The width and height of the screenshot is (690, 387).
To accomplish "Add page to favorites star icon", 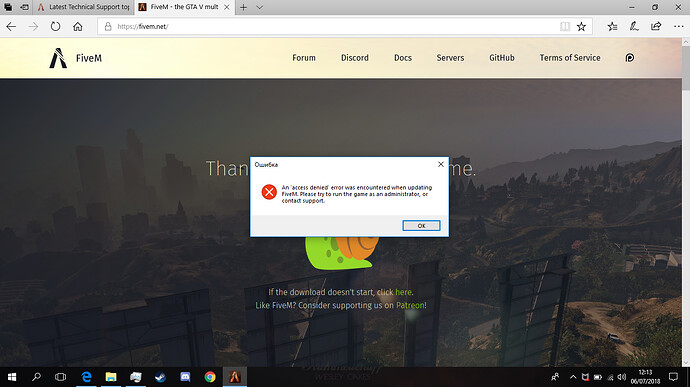I will [x=581, y=26].
